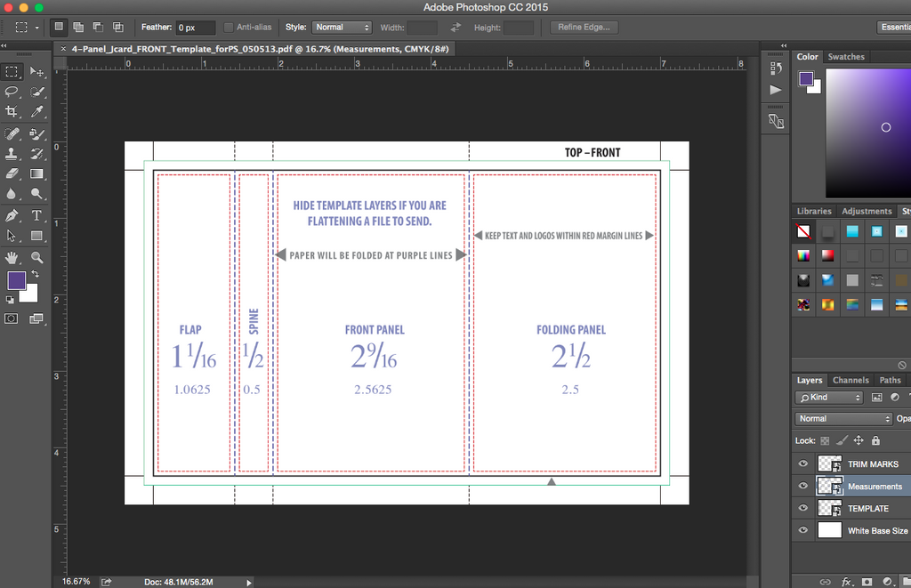Hide the White Base Size layer

[803, 531]
